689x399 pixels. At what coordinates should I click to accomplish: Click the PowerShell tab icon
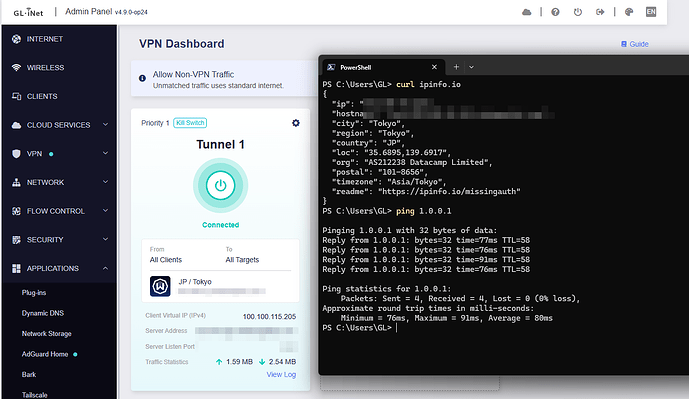(x=331, y=67)
